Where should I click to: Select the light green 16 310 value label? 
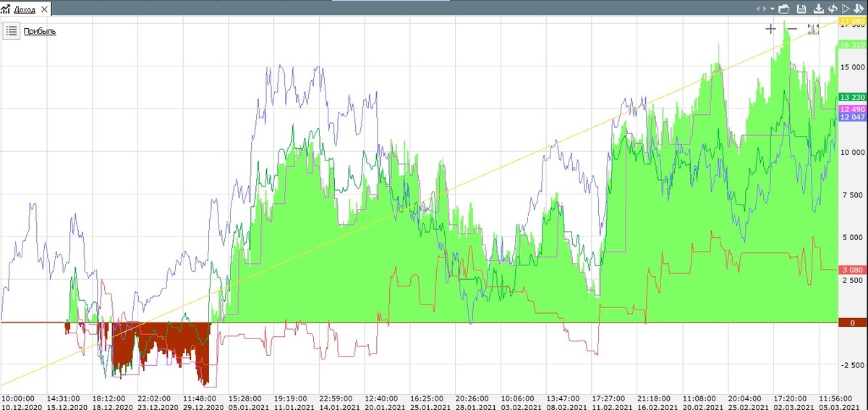852,45
